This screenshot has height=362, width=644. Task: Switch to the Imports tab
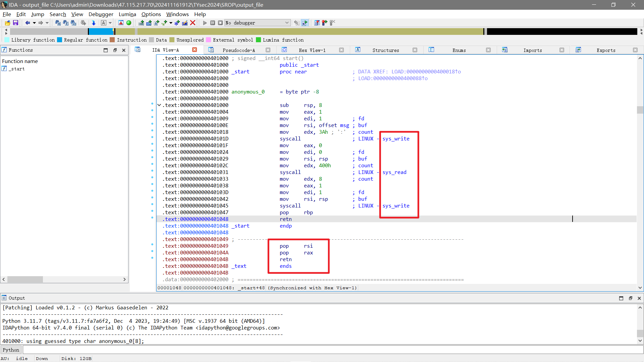click(533, 50)
